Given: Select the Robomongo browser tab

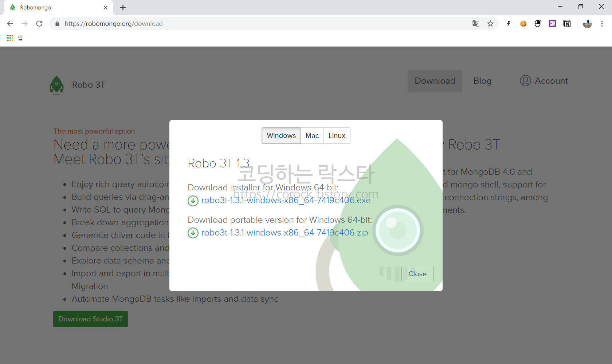Looking at the screenshot, I should click(x=58, y=8).
